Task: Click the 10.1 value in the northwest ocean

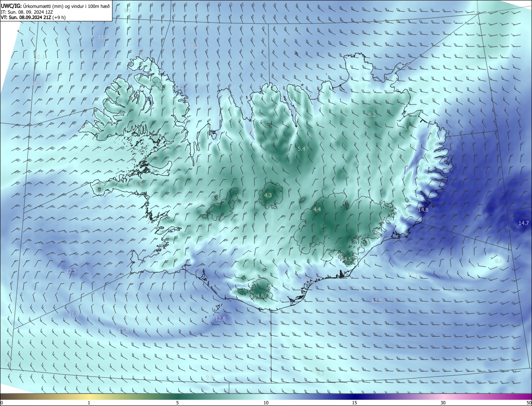Action: coord(39,57)
